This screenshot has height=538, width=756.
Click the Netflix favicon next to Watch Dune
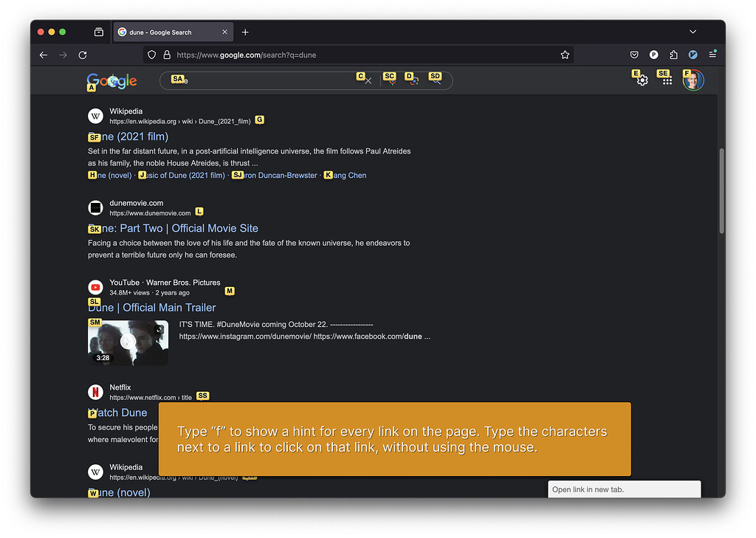(x=95, y=392)
